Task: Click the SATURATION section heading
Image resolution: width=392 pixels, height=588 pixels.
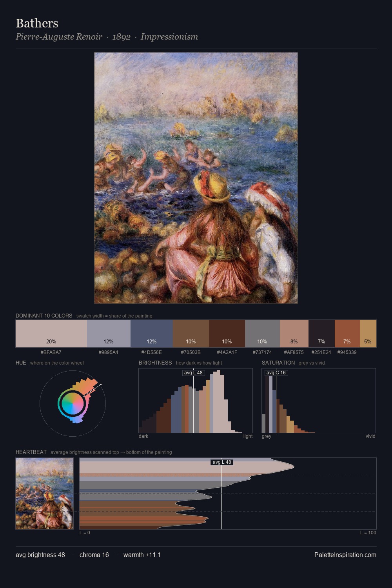Action: pyautogui.click(x=278, y=363)
